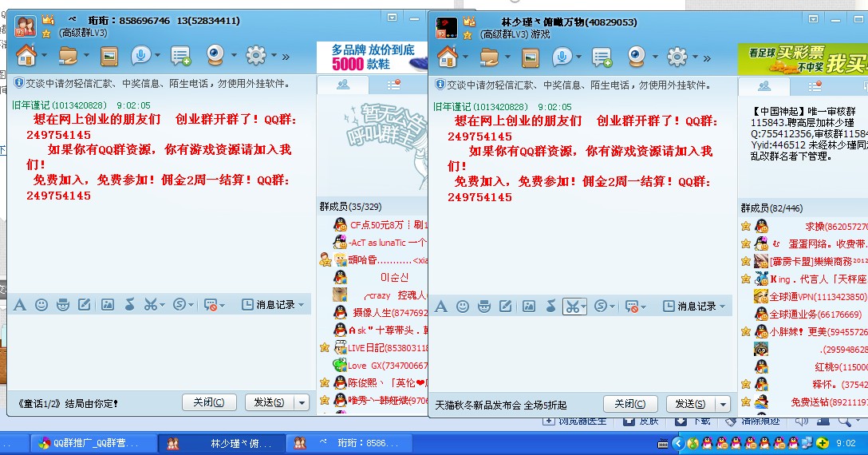Open shared files folder in 林少瑾 window
The height and width of the screenshot is (455, 868).
tap(489, 57)
